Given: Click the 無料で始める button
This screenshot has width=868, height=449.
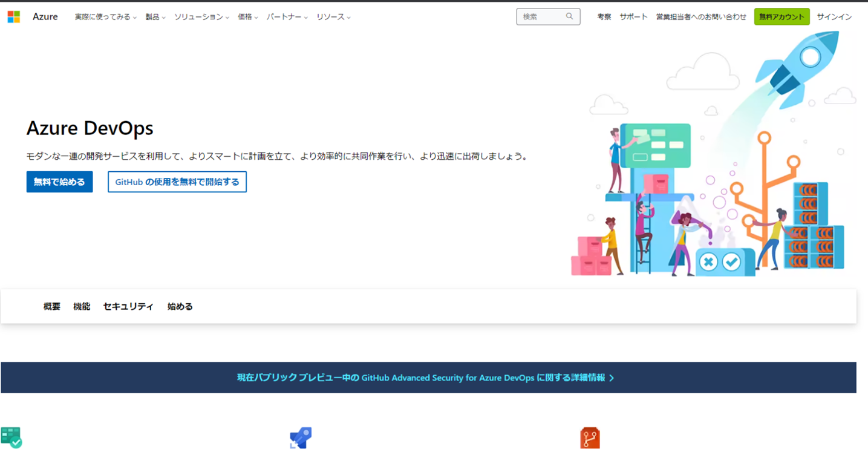Looking at the screenshot, I should [x=59, y=182].
